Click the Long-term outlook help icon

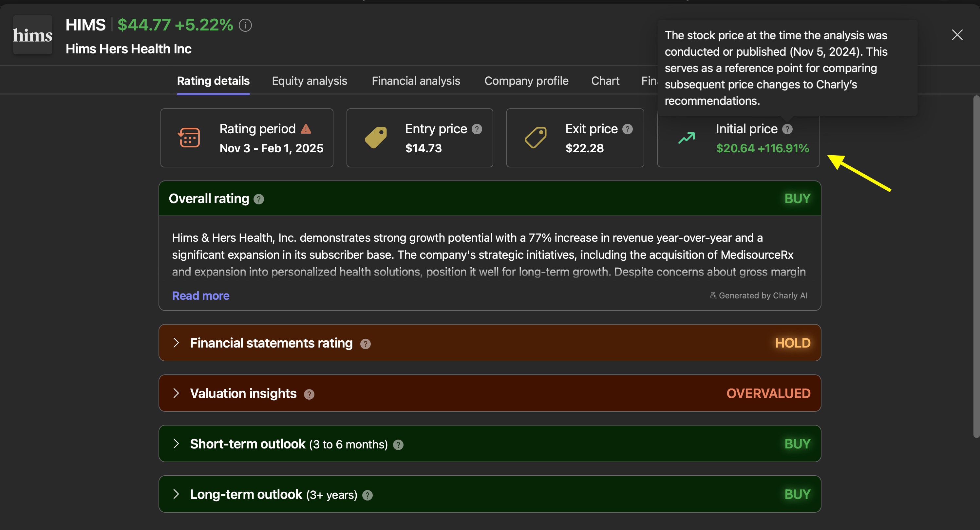tap(367, 495)
